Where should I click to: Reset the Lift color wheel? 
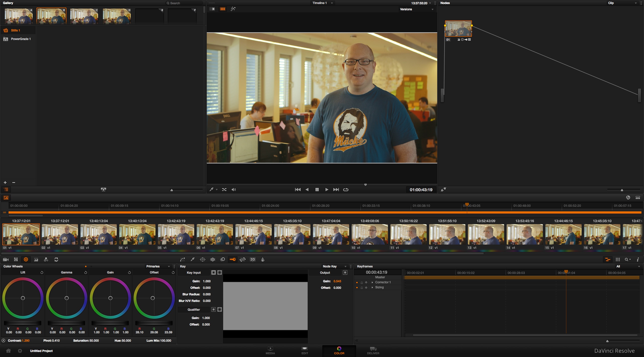[42, 272]
